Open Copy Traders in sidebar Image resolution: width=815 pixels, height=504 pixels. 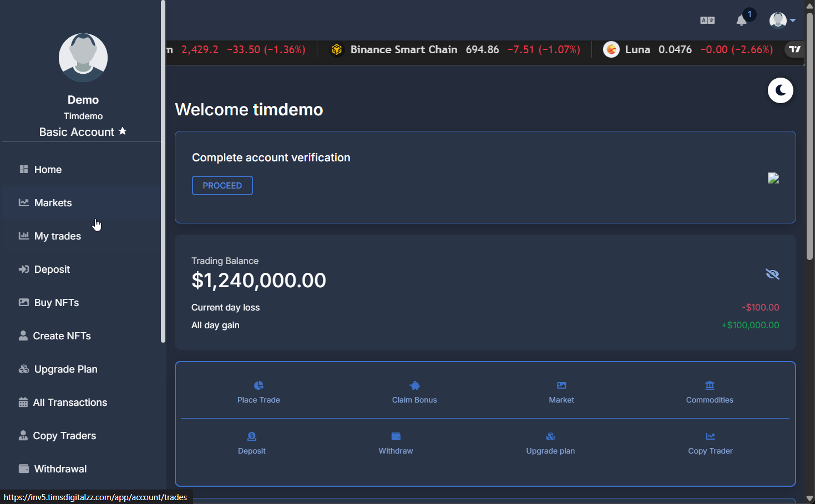(82, 436)
